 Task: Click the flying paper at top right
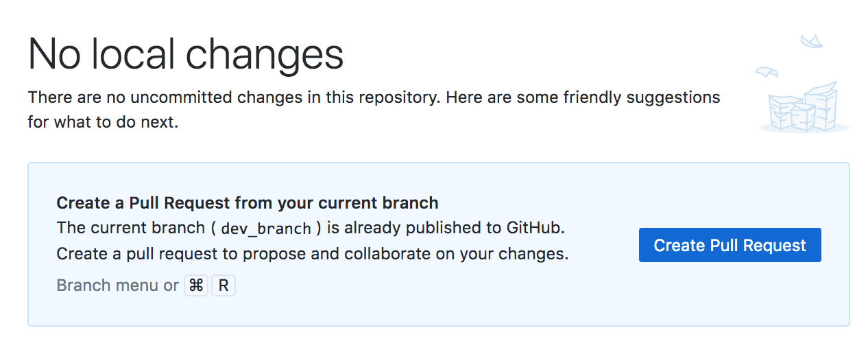point(812,42)
